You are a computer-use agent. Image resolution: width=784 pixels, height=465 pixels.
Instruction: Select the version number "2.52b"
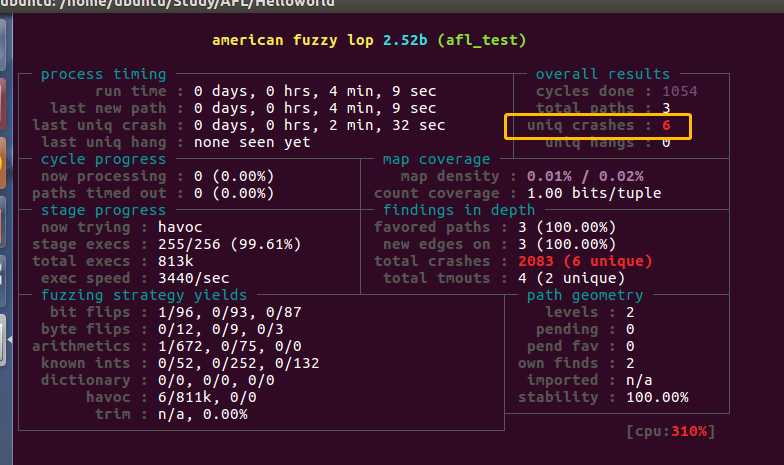pos(405,40)
